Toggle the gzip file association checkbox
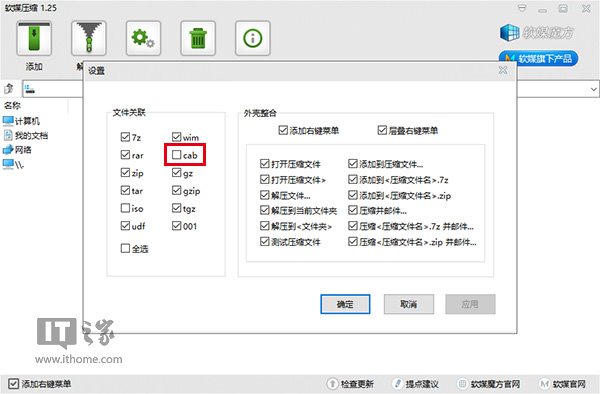The width and height of the screenshot is (600, 394). point(176,190)
